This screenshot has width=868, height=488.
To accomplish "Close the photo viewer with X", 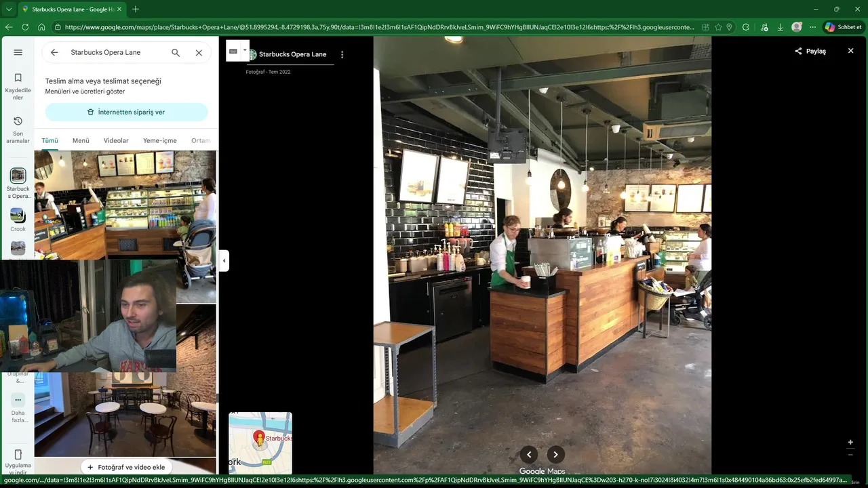I will (850, 51).
